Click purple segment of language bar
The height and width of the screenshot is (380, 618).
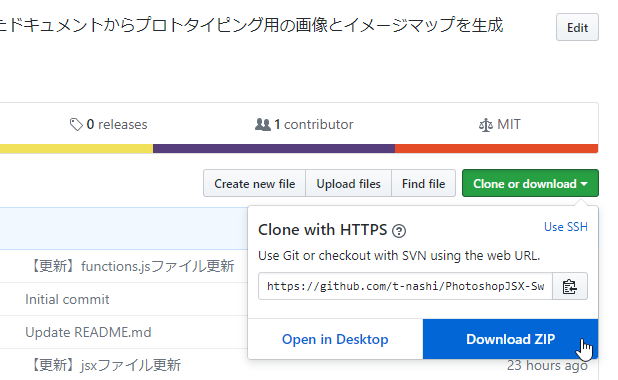point(274,148)
